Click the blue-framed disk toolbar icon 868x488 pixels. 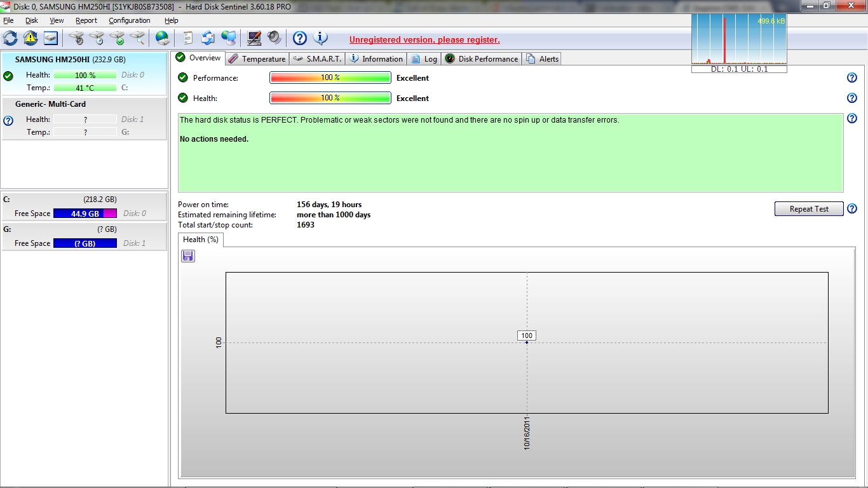tap(51, 38)
